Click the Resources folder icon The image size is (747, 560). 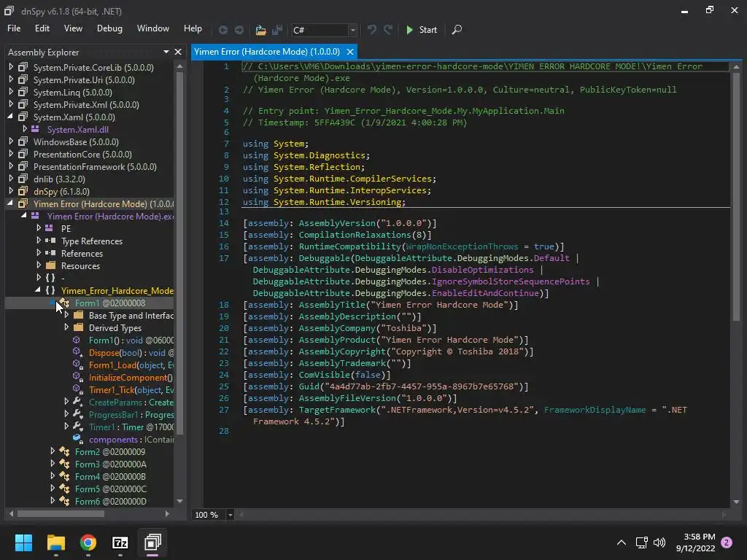50,266
